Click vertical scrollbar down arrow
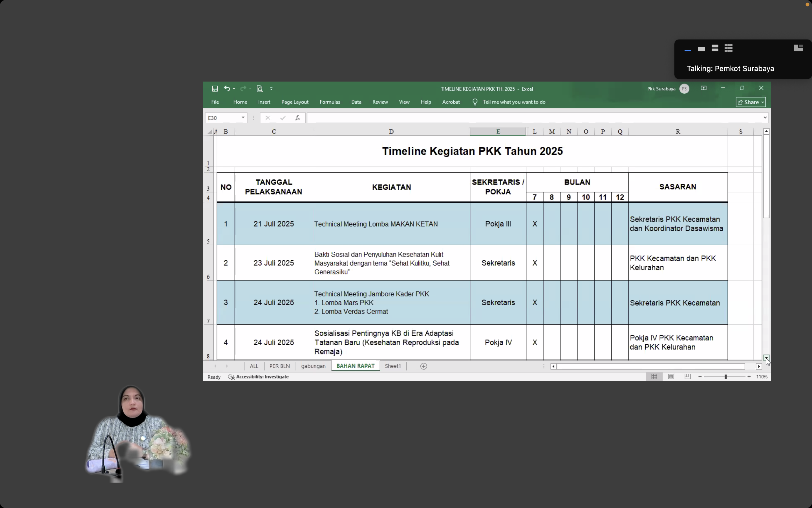812x508 pixels. pos(766,358)
